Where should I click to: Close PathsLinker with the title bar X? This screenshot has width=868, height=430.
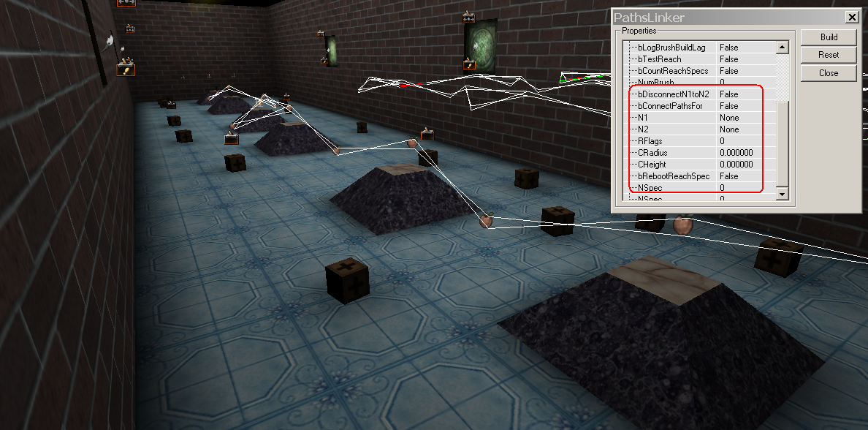851,18
